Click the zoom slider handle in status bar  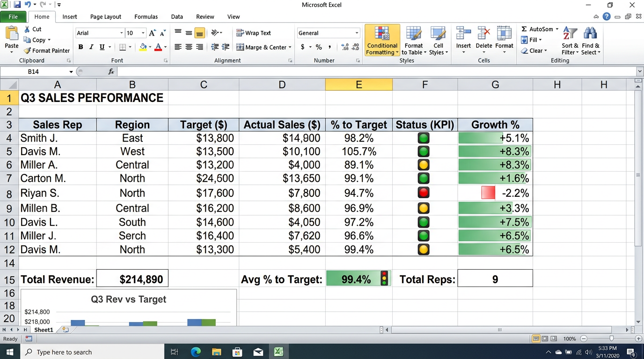[611, 338]
